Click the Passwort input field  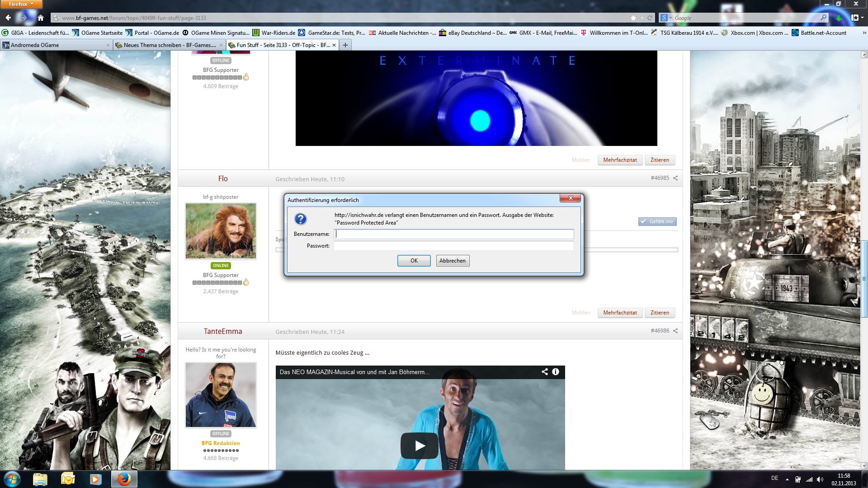click(x=453, y=246)
